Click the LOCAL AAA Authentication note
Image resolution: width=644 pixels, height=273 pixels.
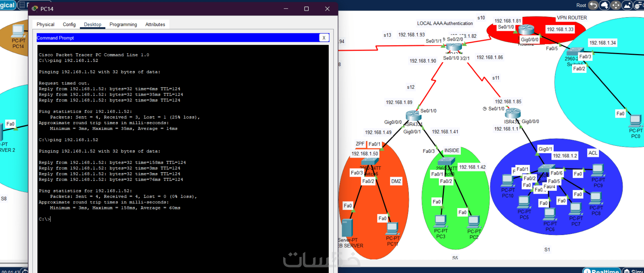445,23
